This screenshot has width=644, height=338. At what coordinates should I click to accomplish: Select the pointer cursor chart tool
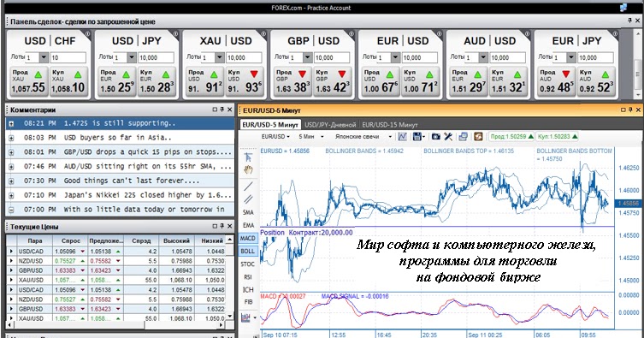point(248,157)
